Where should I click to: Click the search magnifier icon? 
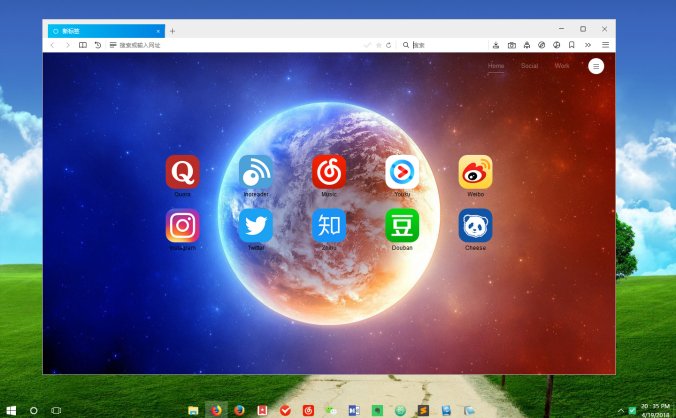click(x=406, y=45)
